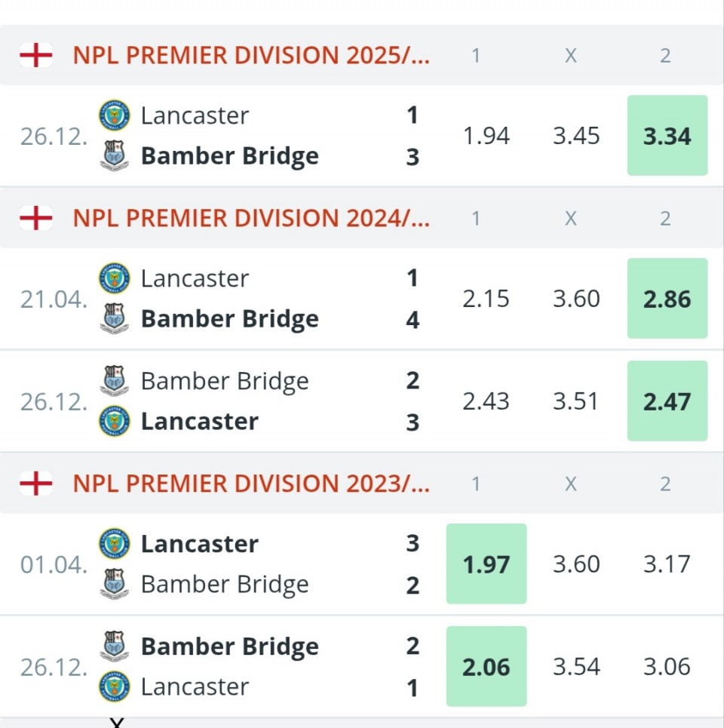Click England flag beside NPL Premier Division 2023 header

tap(35, 484)
